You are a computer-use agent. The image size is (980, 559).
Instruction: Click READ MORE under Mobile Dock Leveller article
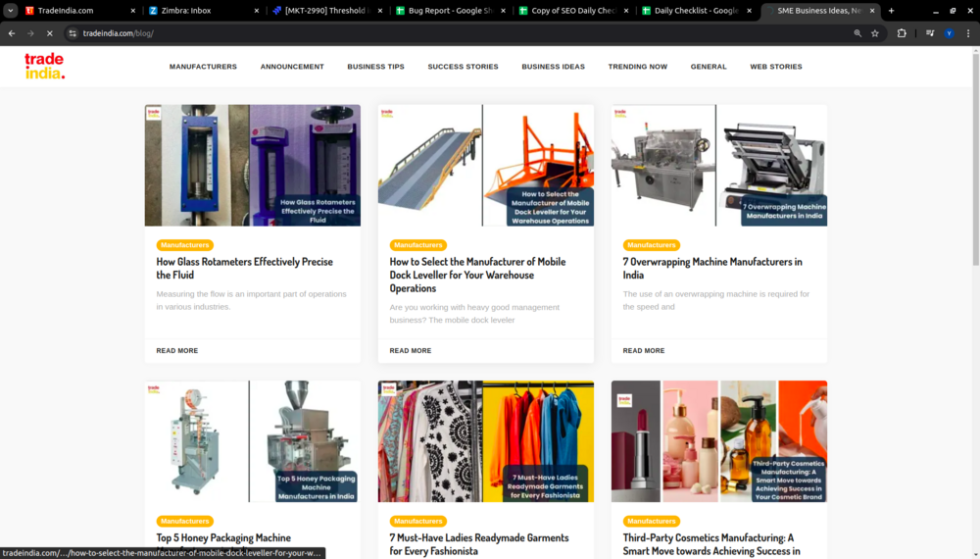coord(410,351)
